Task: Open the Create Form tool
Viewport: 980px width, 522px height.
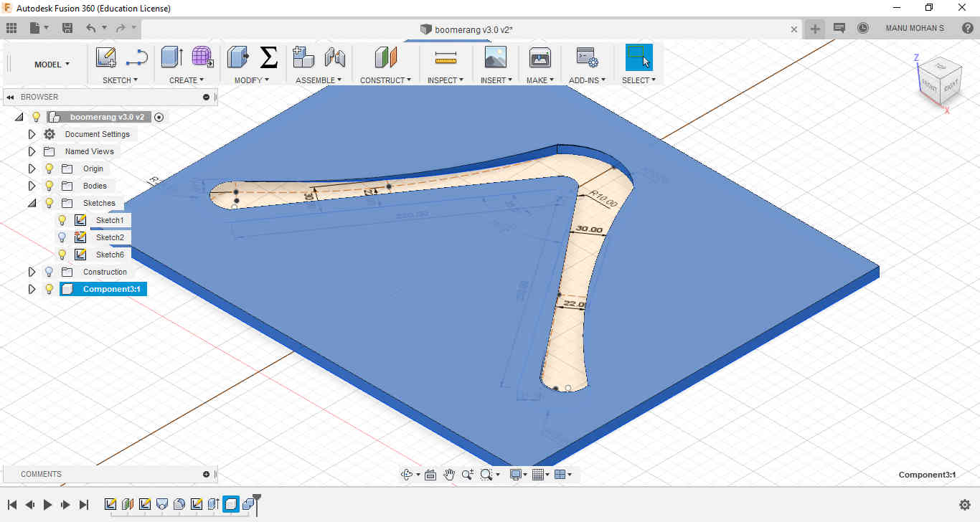Action: click(x=203, y=57)
